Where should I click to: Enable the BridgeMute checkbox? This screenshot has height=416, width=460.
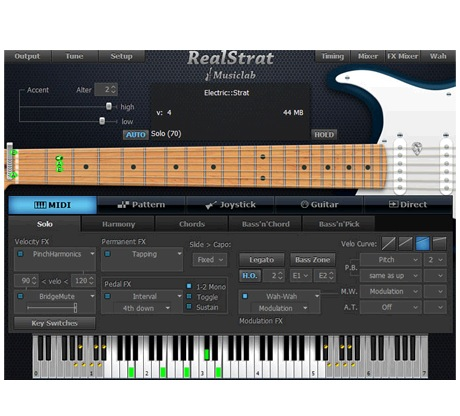click(x=20, y=296)
